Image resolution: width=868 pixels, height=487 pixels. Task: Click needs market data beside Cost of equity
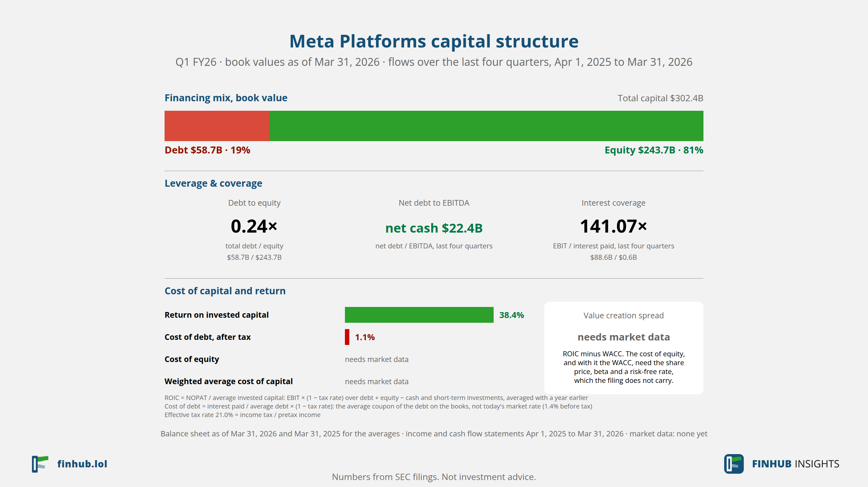[376, 359]
